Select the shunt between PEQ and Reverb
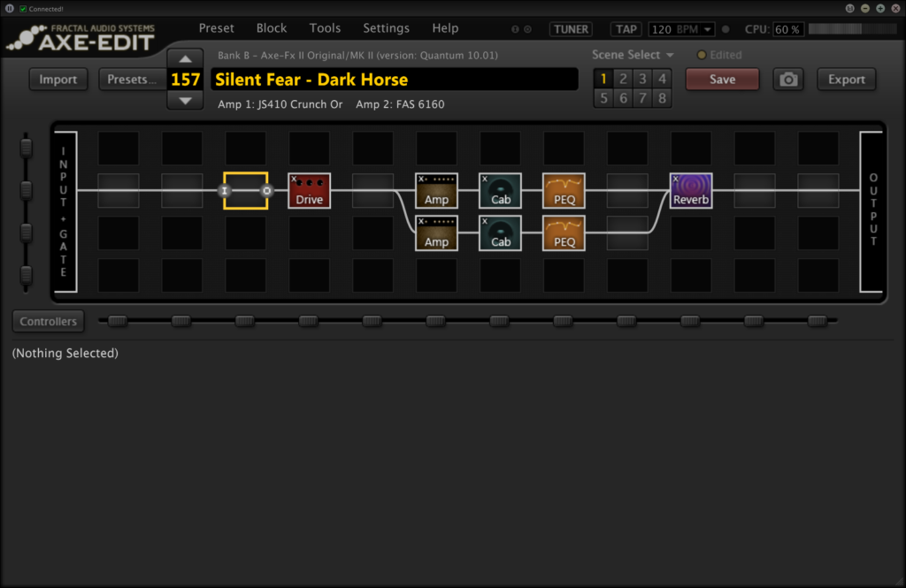The width and height of the screenshot is (906, 588). click(x=627, y=191)
